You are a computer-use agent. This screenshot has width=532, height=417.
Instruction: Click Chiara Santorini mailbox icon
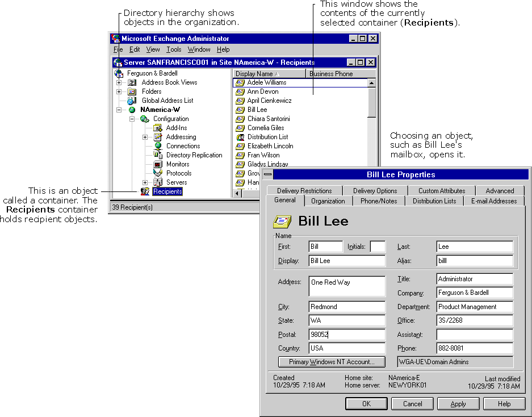tap(240, 119)
